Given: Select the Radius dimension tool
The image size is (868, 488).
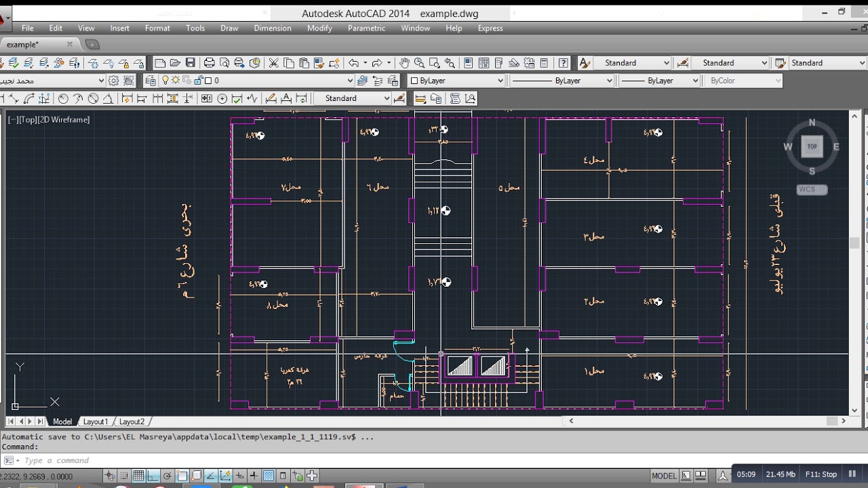Looking at the screenshot, I should point(63,98).
